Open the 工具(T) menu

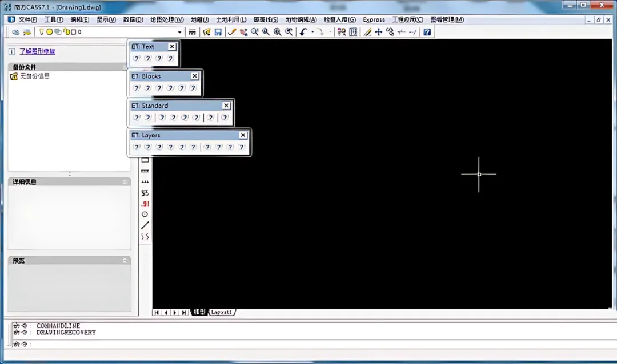point(54,19)
